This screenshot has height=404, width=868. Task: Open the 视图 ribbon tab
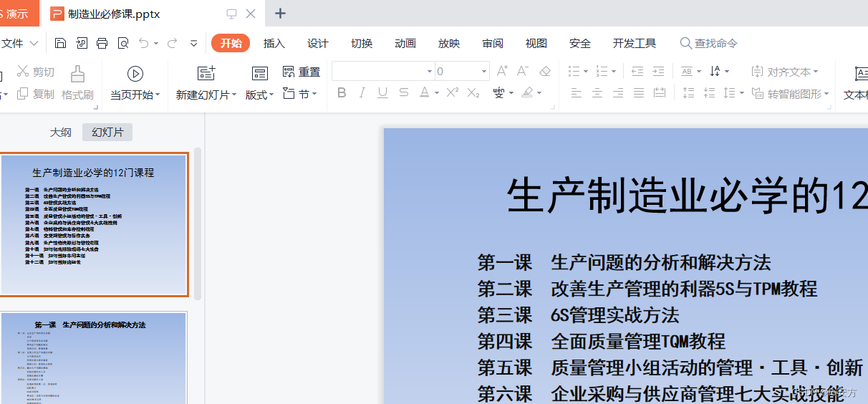click(x=536, y=44)
